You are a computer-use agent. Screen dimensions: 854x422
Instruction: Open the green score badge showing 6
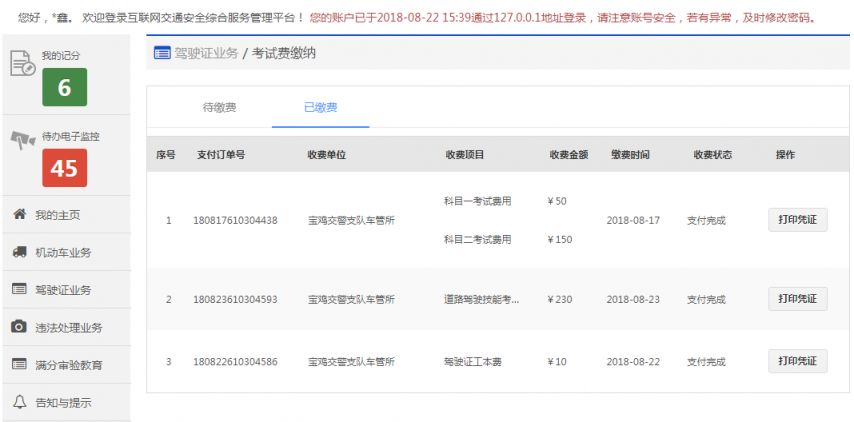[64, 87]
